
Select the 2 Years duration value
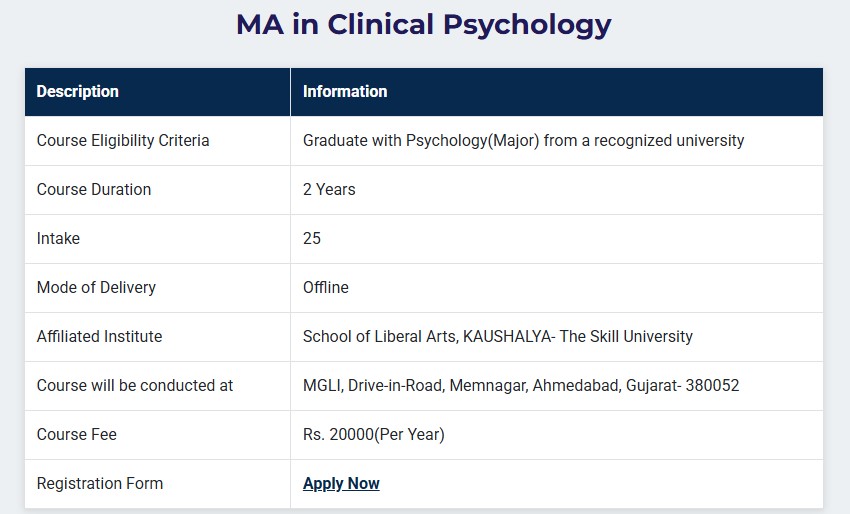pos(329,190)
